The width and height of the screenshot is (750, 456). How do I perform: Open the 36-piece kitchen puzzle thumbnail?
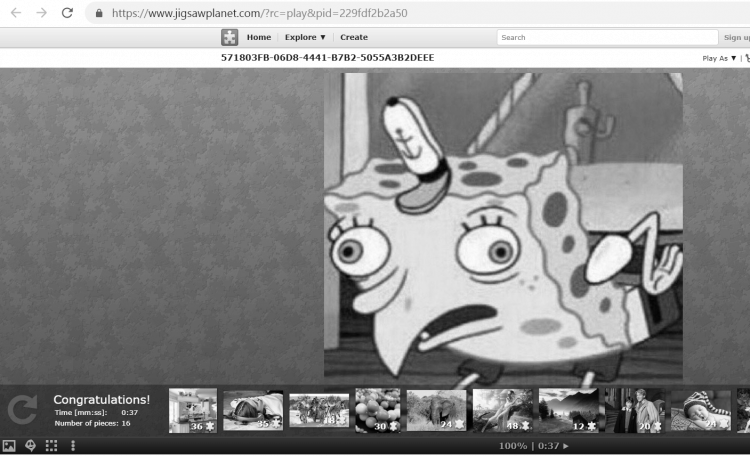(193, 411)
